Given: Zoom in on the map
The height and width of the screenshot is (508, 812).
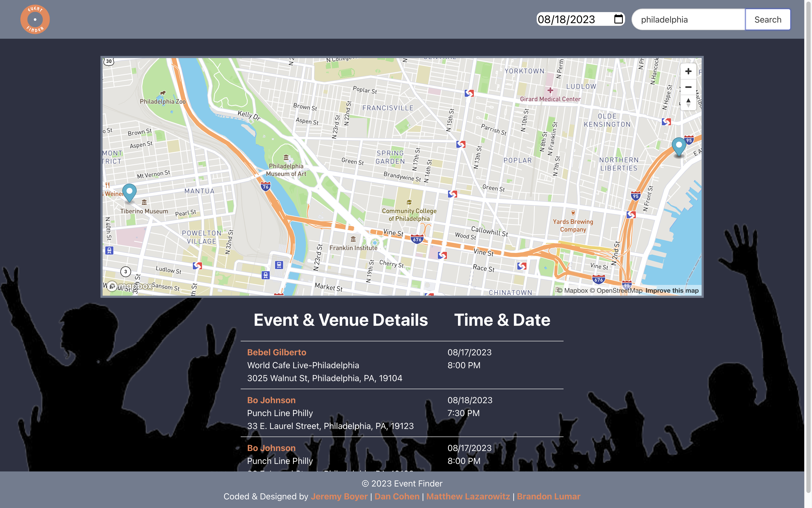Looking at the screenshot, I should click(x=688, y=71).
